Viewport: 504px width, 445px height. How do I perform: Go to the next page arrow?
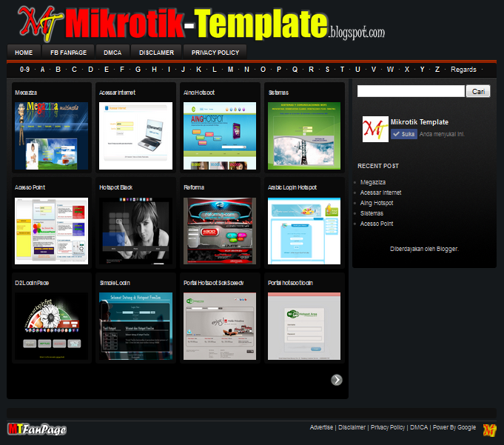337,380
